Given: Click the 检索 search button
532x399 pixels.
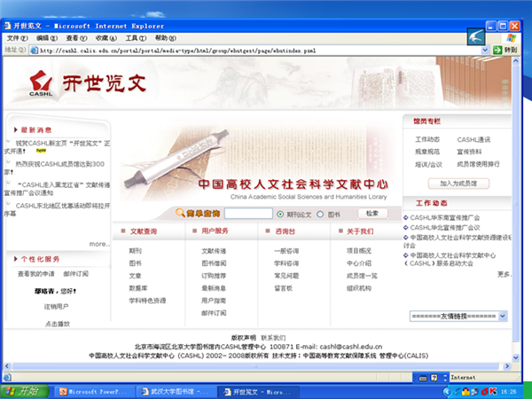Looking at the screenshot, I should [372, 214].
